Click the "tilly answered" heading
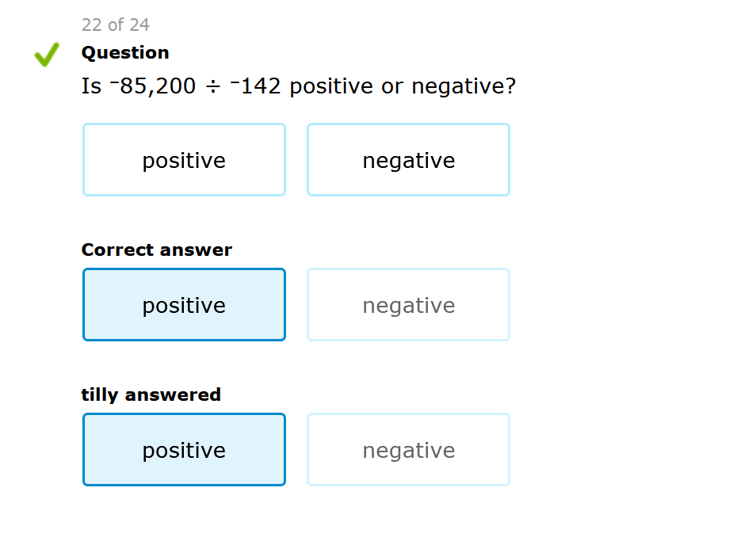This screenshot has width=756, height=541. pos(151,395)
